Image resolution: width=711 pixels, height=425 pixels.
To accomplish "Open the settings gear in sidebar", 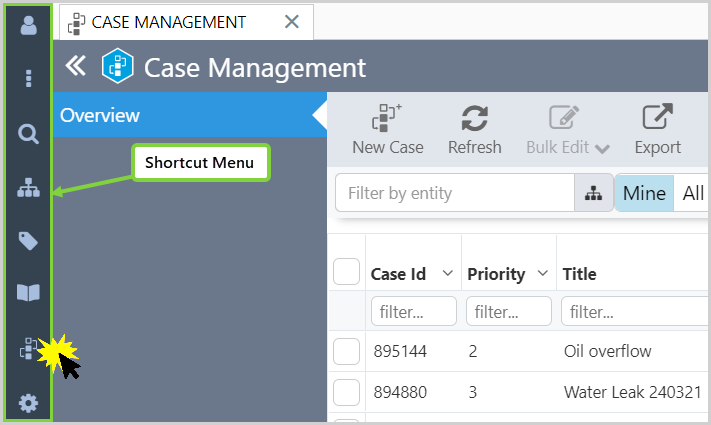I will (x=28, y=403).
